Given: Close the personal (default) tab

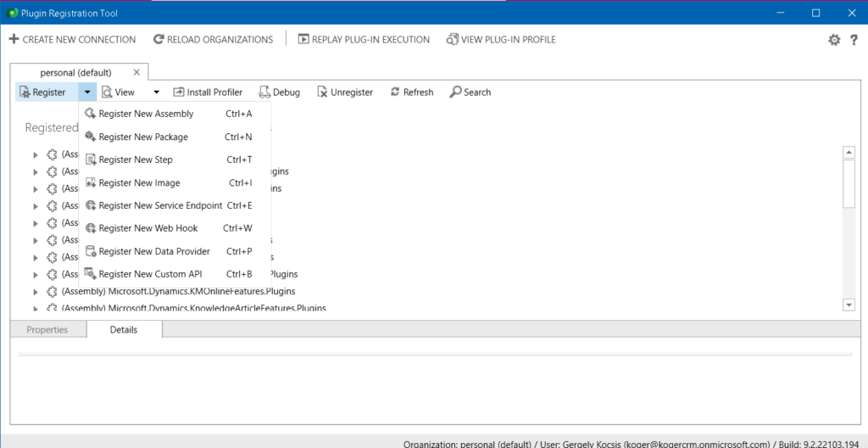Looking at the screenshot, I should click(x=136, y=72).
